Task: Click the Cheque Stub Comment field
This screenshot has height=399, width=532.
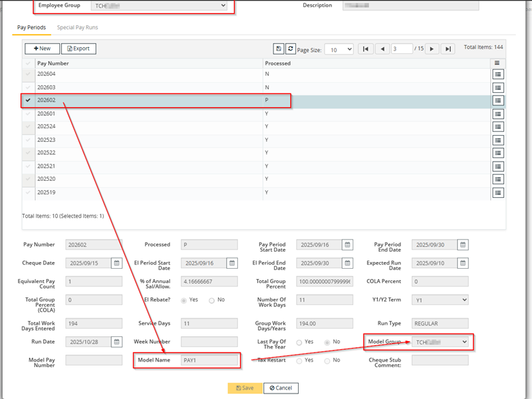Action: point(440,360)
